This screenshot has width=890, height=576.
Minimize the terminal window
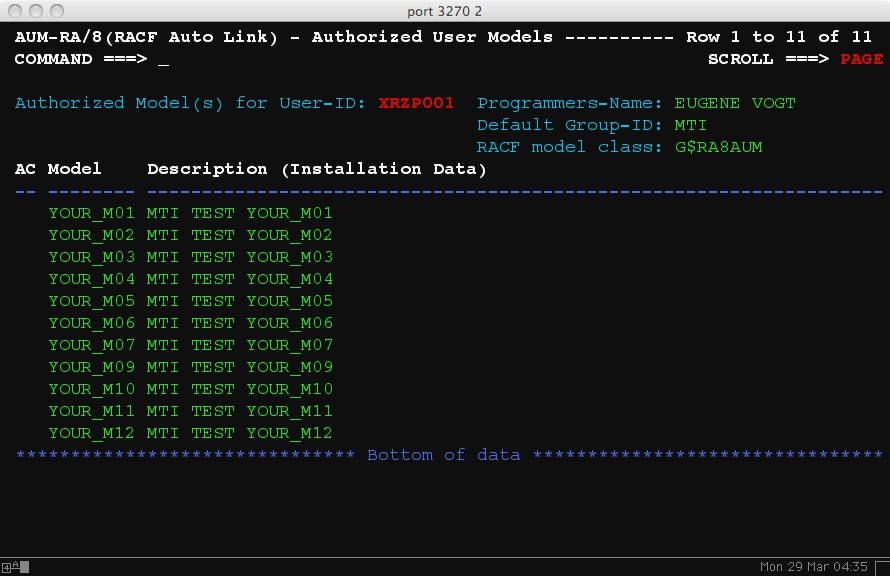(35, 10)
